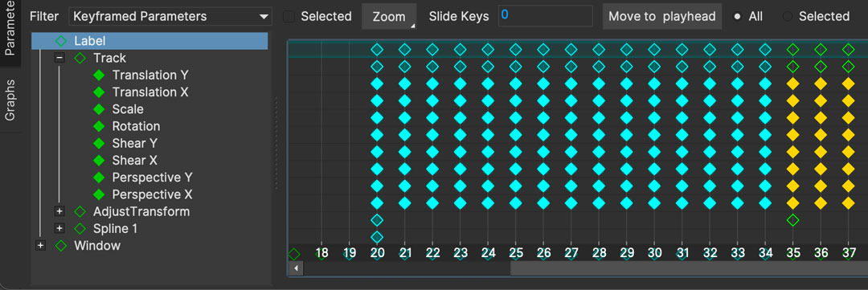Click the Move to playhead button
Image resolution: width=868 pixels, height=290 pixels.
click(x=662, y=17)
